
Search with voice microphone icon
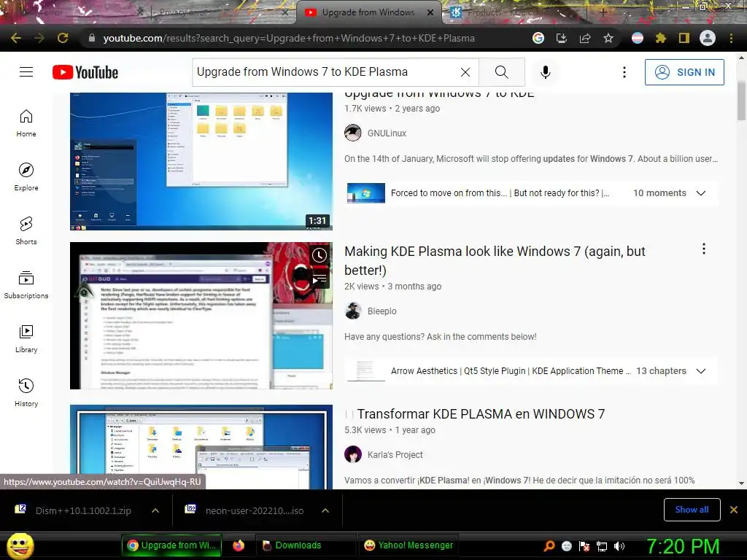(x=546, y=72)
